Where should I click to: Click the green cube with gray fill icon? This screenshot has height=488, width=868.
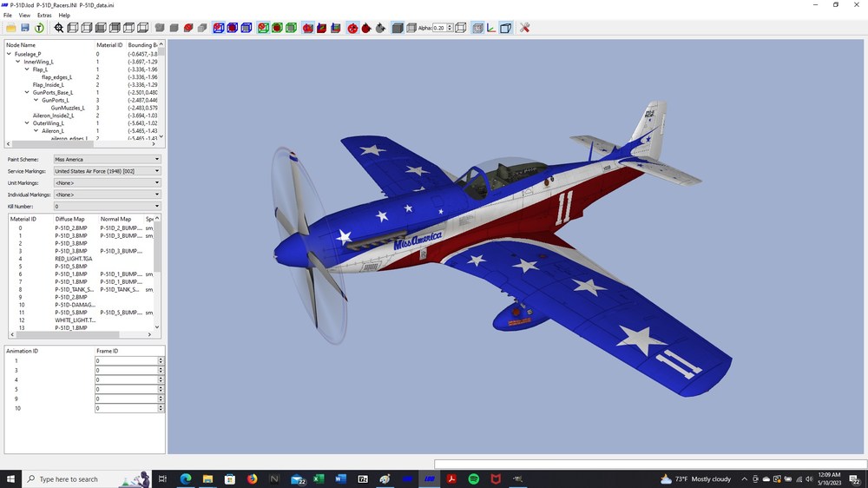pyautogui.click(x=291, y=28)
